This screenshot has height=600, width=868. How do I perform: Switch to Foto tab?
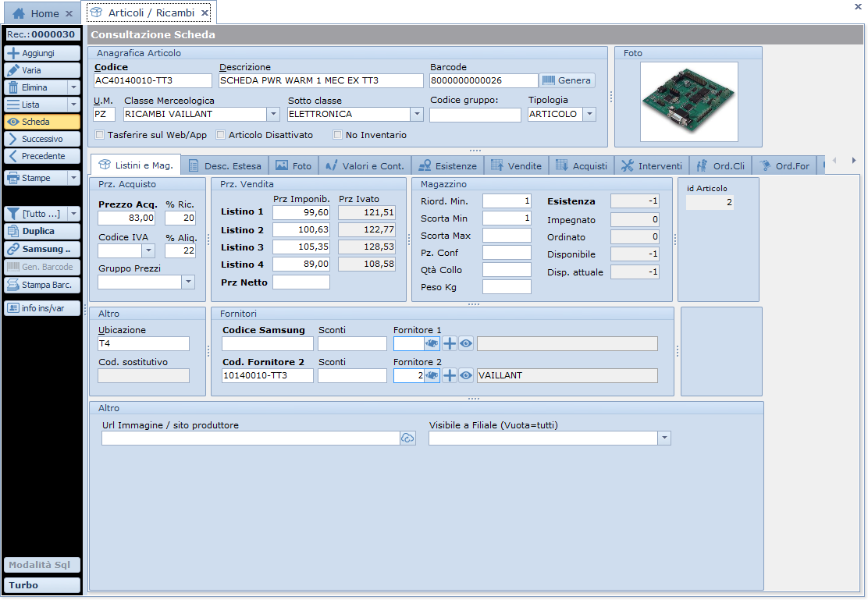click(294, 166)
